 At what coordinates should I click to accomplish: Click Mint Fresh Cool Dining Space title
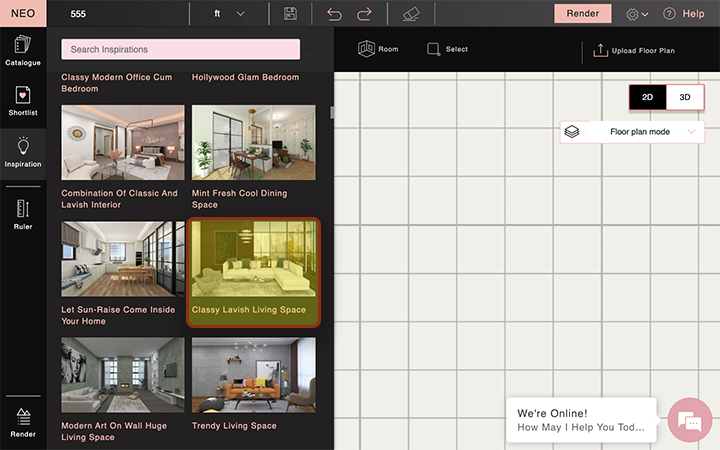pyautogui.click(x=239, y=199)
